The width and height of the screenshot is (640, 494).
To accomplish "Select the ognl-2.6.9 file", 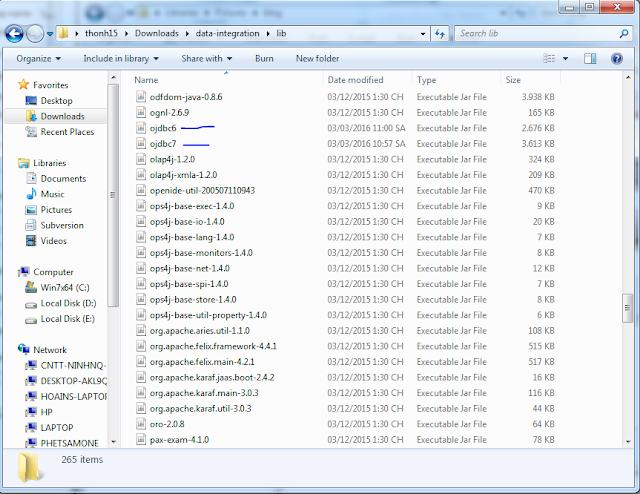I will 169,113.
